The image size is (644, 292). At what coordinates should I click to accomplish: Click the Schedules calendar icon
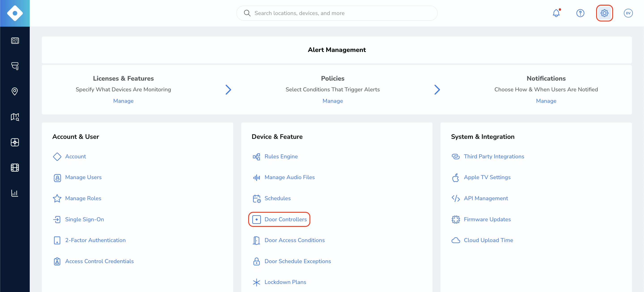pyautogui.click(x=257, y=199)
